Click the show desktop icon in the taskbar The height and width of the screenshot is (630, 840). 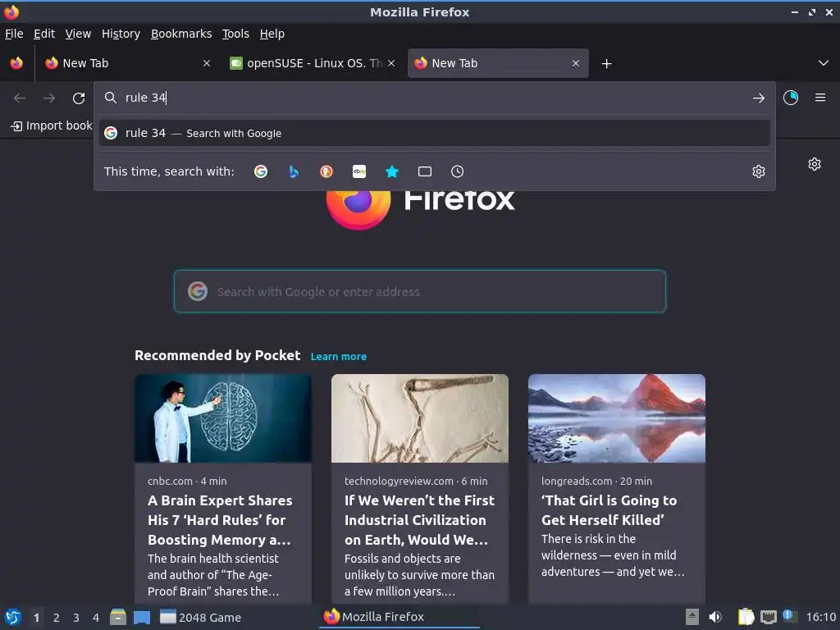tap(142, 617)
